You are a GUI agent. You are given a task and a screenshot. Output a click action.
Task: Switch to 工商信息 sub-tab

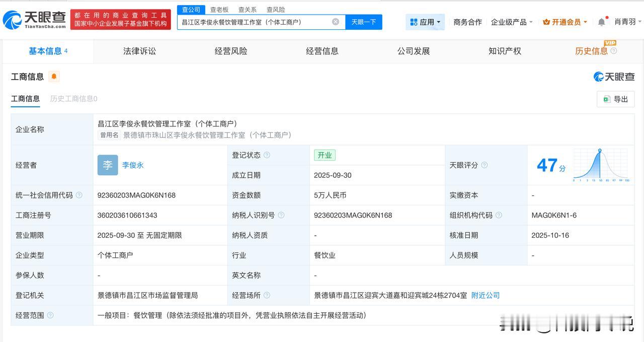(x=25, y=99)
